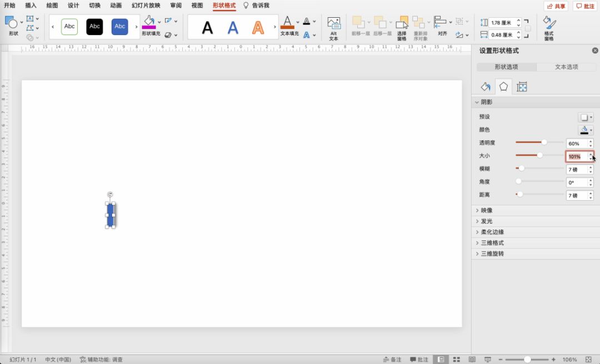
Task: Switch to slide sorter view icon
Action: point(457,360)
